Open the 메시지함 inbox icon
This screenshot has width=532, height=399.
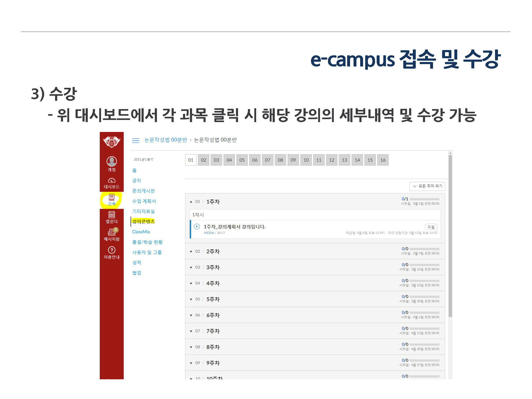click(x=111, y=232)
